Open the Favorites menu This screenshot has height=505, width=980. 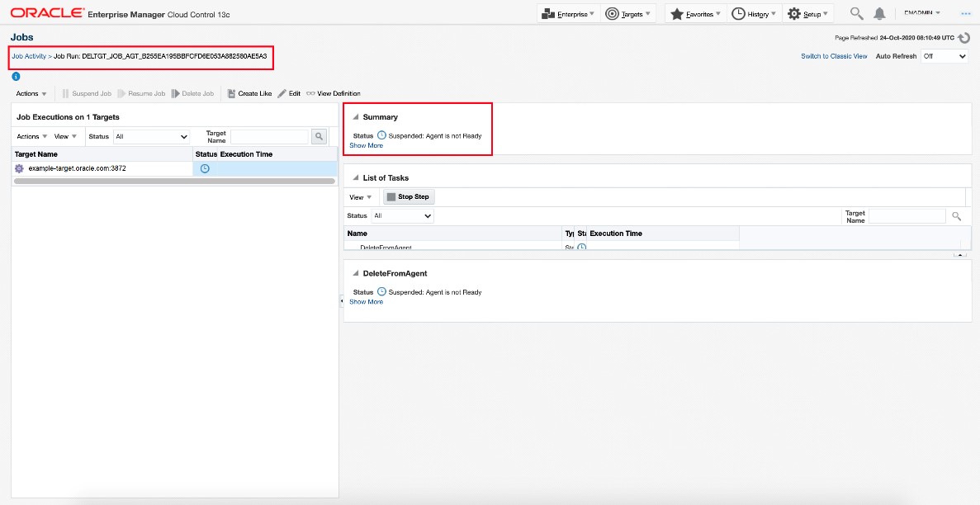click(694, 14)
